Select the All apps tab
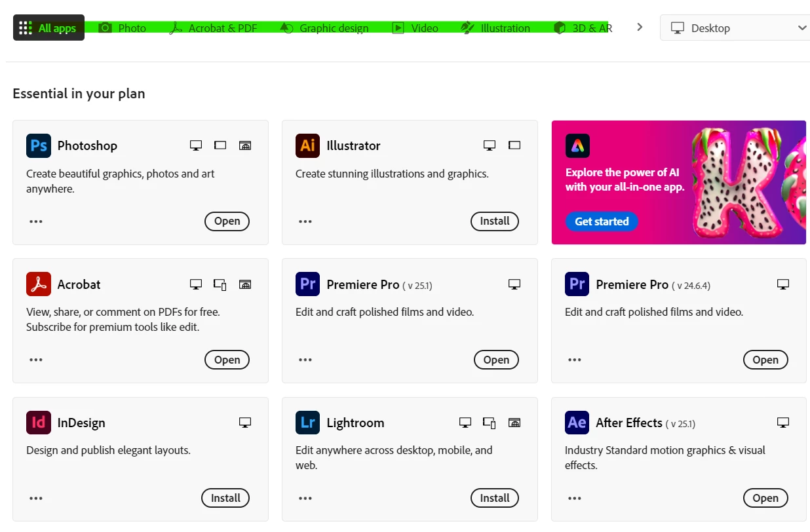Image resolution: width=810 pixels, height=532 pixels. click(x=48, y=28)
